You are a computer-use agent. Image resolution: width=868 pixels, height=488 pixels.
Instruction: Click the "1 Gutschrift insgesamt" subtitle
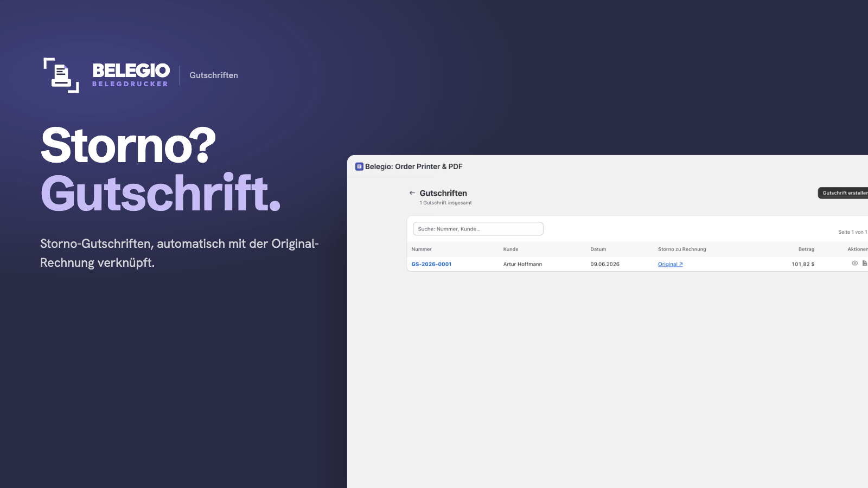445,203
